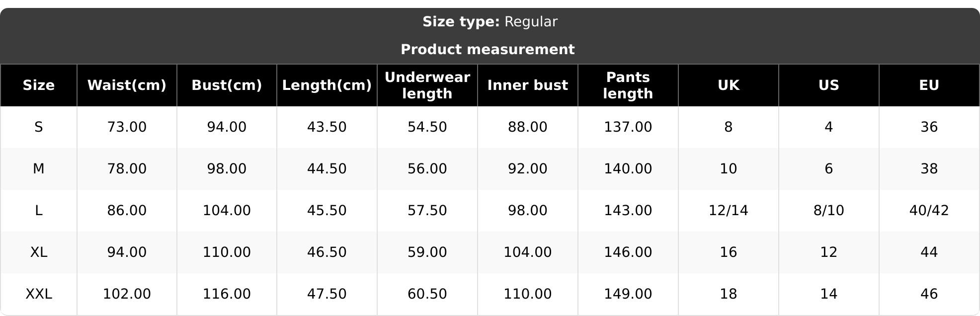The image size is (980, 316).
Task: Select the 12/14 UK size cell
Action: pyautogui.click(x=728, y=211)
